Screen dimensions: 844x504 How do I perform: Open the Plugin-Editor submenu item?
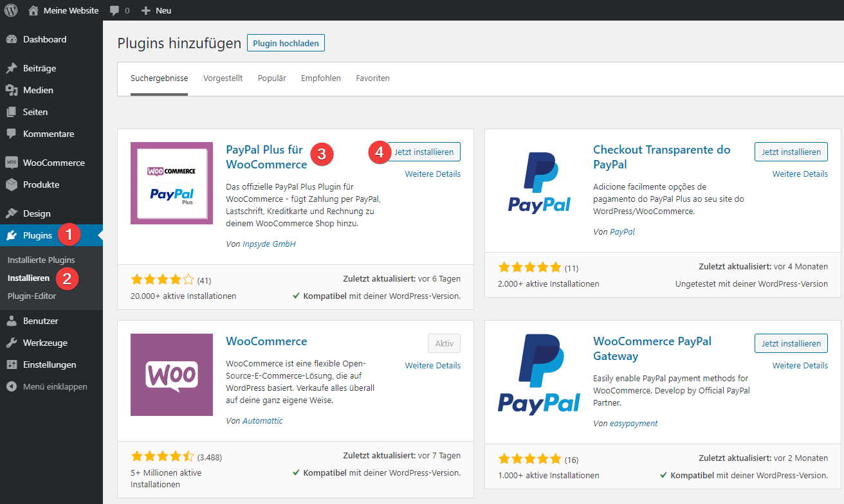click(32, 296)
